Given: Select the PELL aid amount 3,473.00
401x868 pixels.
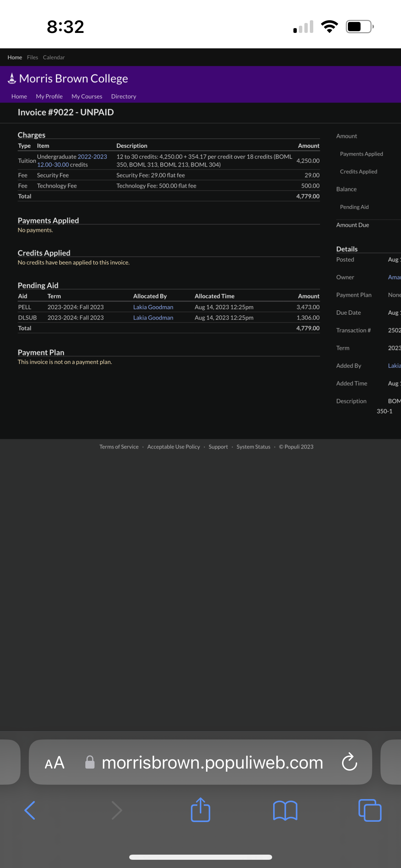Looking at the screenshot, I should click(308, 307).
